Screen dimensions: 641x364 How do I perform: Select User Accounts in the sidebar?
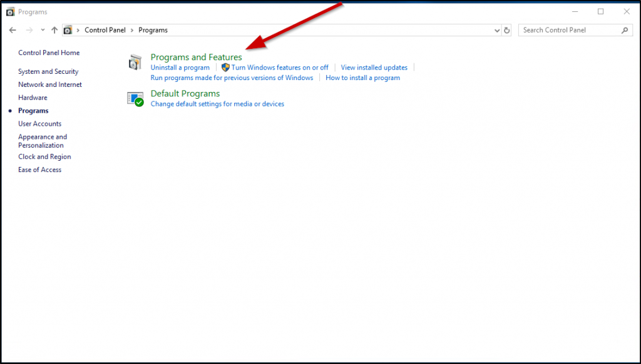coord(39,124)
